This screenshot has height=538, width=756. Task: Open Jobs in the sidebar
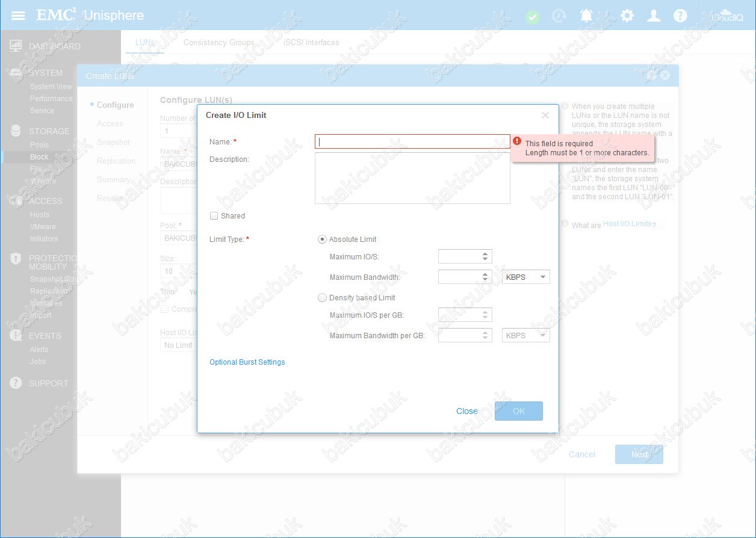pyautogui.click(x=38, y=362)
